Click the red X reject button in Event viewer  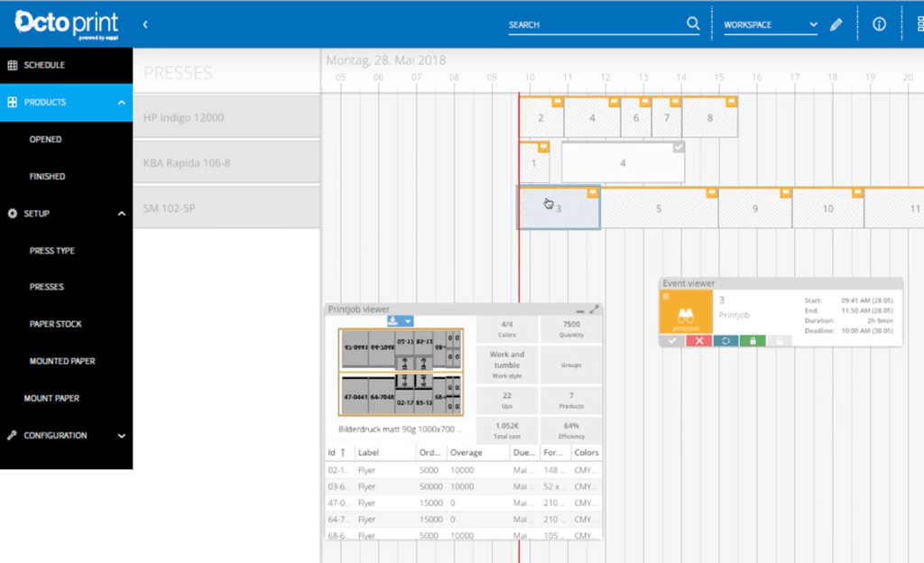click(x=697, y=340)
